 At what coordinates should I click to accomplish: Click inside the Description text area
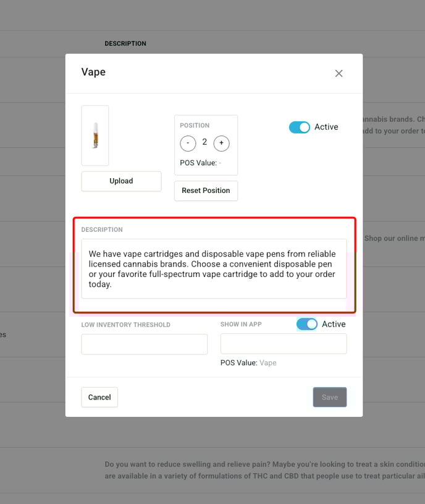[214, 269]
